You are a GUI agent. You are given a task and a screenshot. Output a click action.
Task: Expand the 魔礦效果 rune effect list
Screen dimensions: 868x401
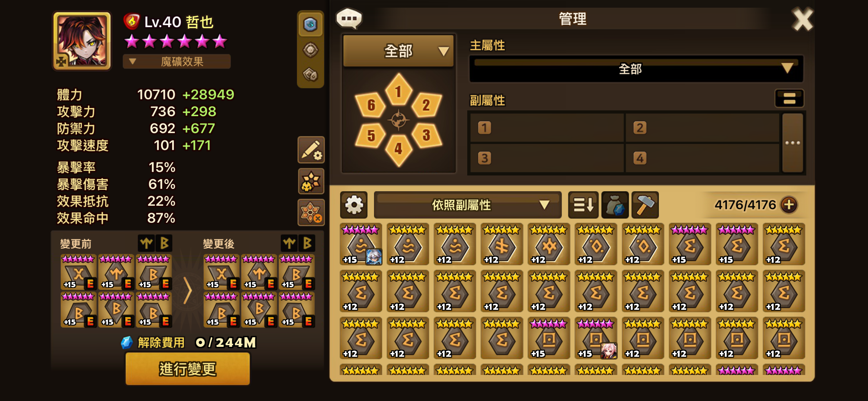[177, 62]
